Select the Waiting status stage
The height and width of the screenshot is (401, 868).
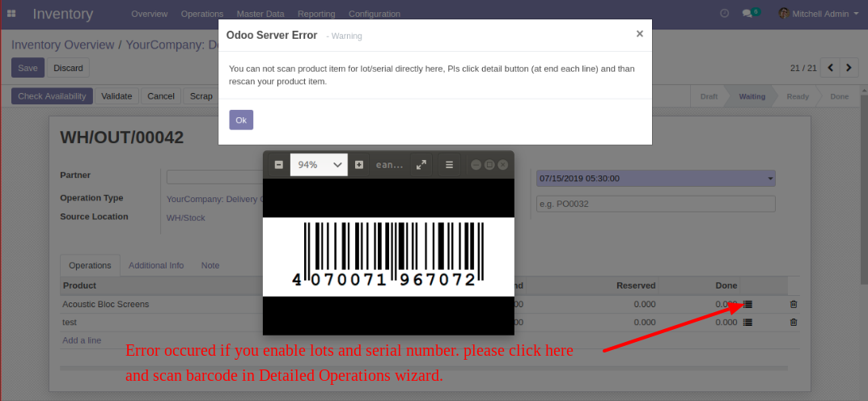752,96
